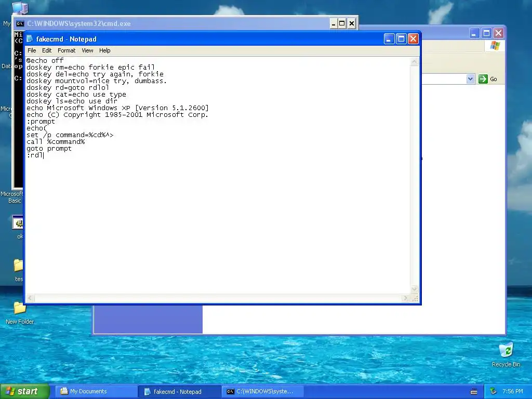Click the 'echo (C) Copyright 1985-2001 Microsoft Corp.' line
The image size is (532, 399).
[117, 115]
